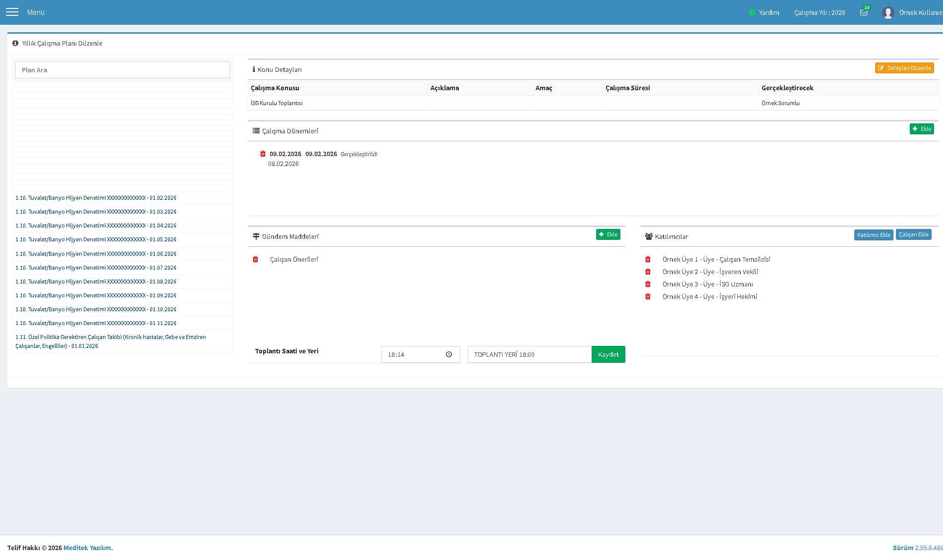Add a new Gündem Maddeleri item
943x560 pixels.
(608, 234)
